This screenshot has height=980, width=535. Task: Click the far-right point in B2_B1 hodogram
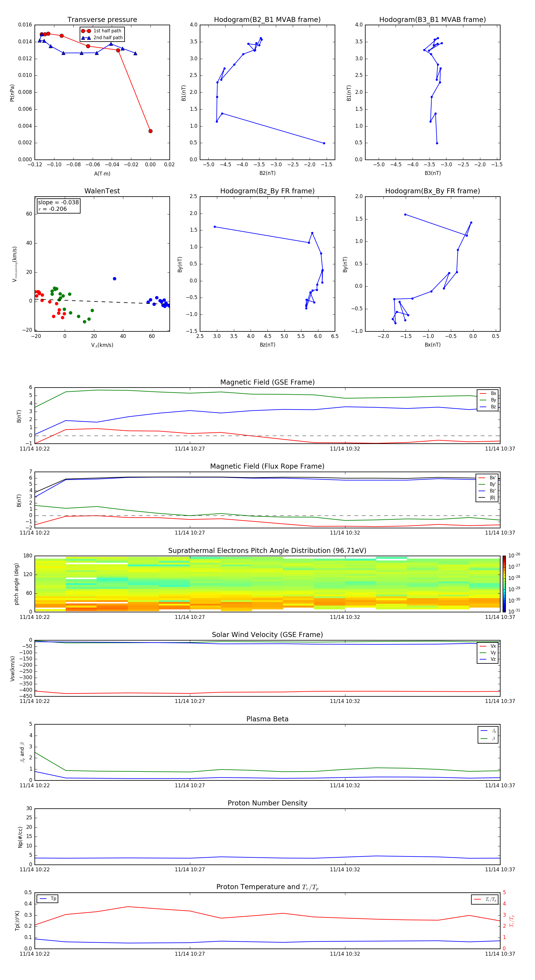tap(324, 143)
